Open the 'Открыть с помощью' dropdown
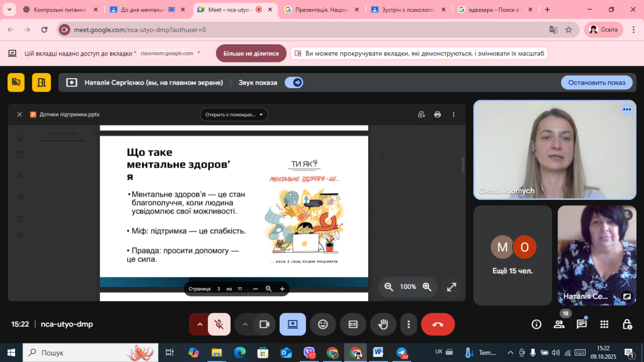Viewport: 644px width, 362px height. click(x=234, y=114)
